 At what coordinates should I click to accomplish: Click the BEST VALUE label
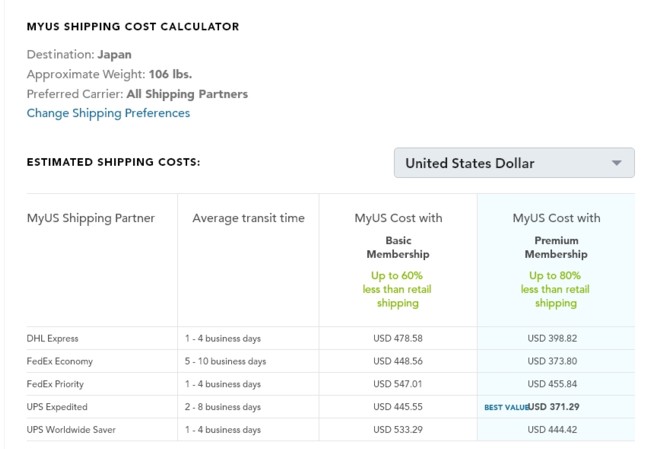tap(505, 407)
